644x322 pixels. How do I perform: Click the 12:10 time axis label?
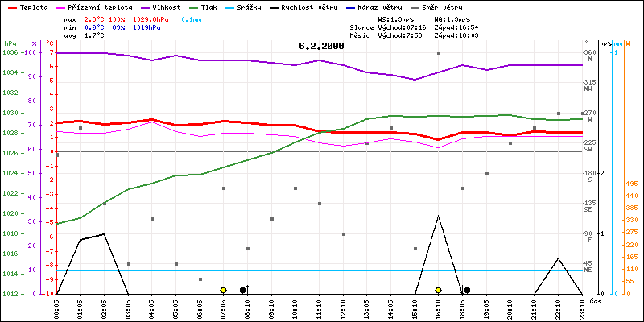tap(342, 308)
